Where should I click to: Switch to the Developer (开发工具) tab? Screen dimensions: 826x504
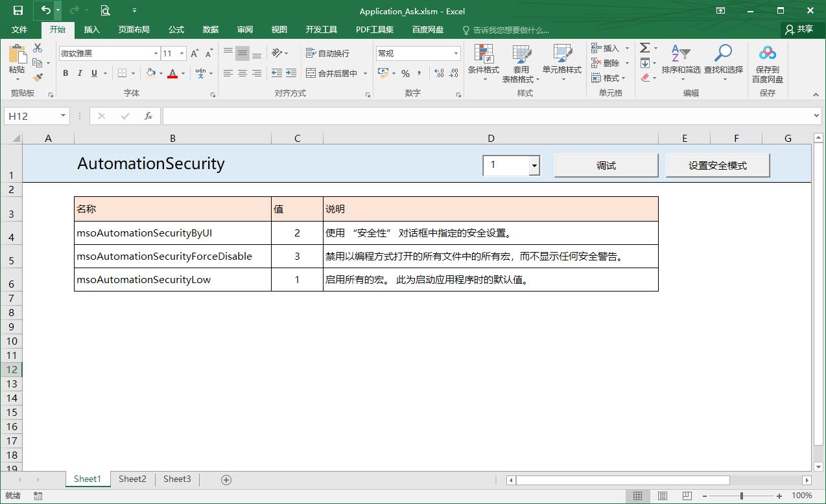322,30
